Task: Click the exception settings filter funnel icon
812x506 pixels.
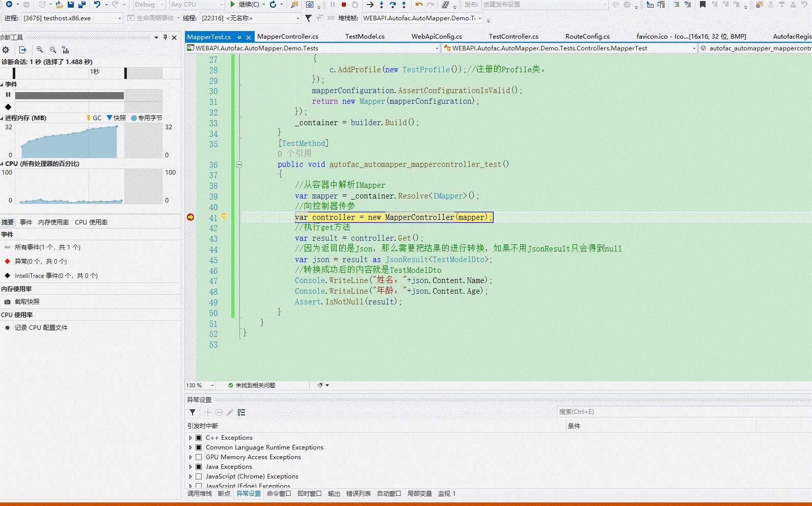Action: coord(193,412)
